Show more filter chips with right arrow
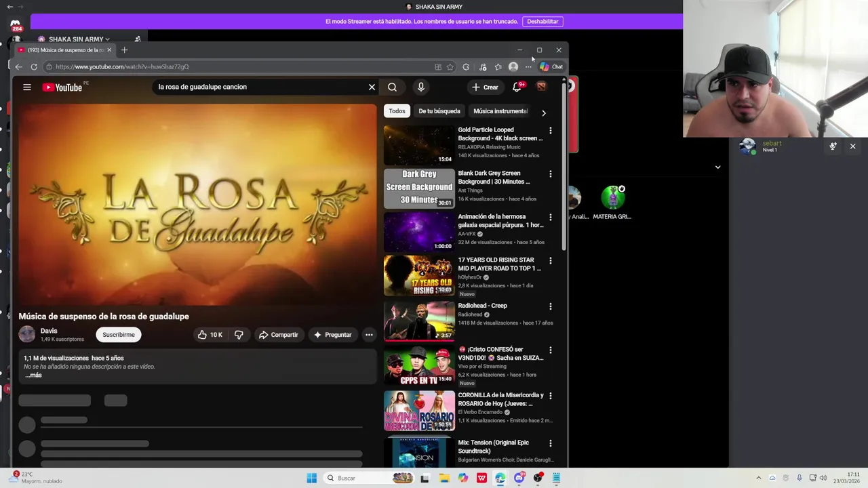Viewport: 868px width, 488px height. point(543,113)
